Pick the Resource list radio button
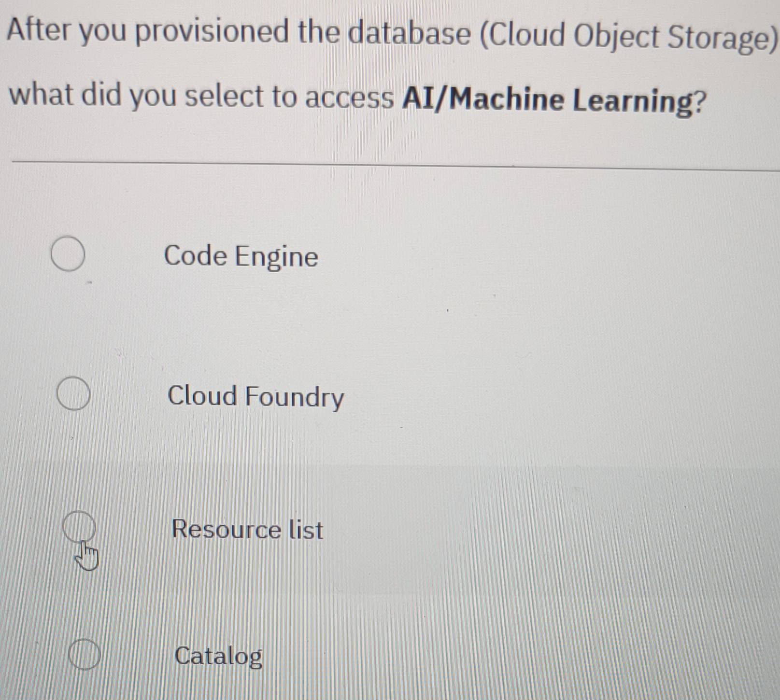 pos(79,525)
